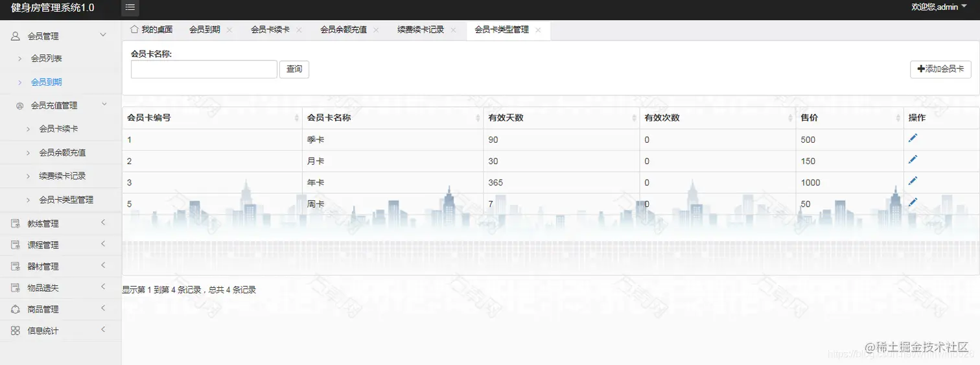Open 会员卡类型管理 in the sidebar

[x=66, y=200]
